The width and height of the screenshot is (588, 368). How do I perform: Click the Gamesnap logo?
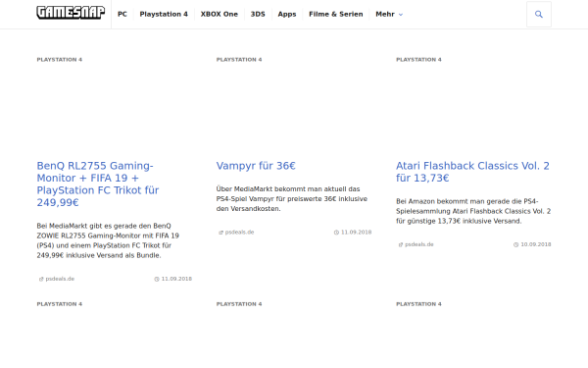coord(71,13)
